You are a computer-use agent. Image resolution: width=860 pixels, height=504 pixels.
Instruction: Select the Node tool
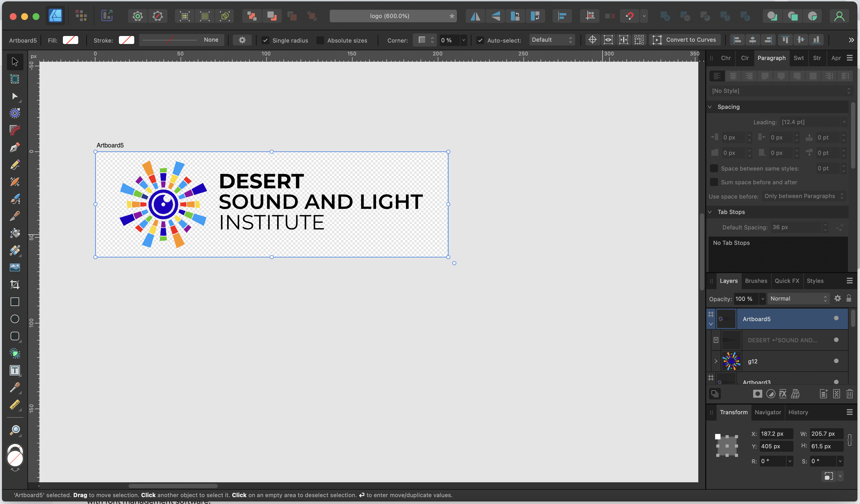click(15, 96)
